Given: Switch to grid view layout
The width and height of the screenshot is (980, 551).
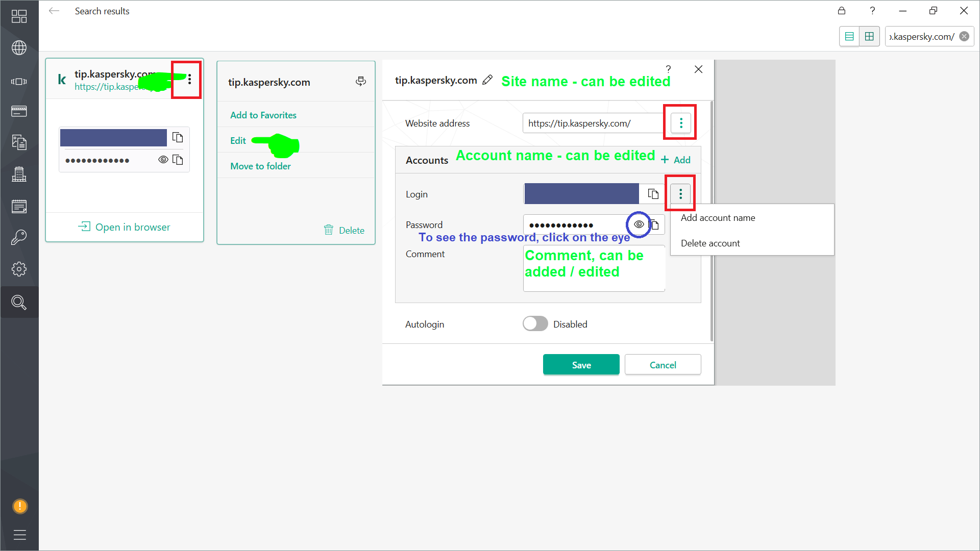Looking at the screenshot, I should click(x=869, y=36).
